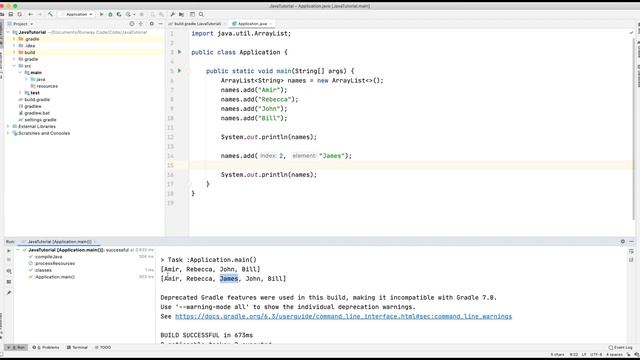Click the layout window toolbar icon
The height and width of the screenshot is (360, 640).
pos(193,14)
